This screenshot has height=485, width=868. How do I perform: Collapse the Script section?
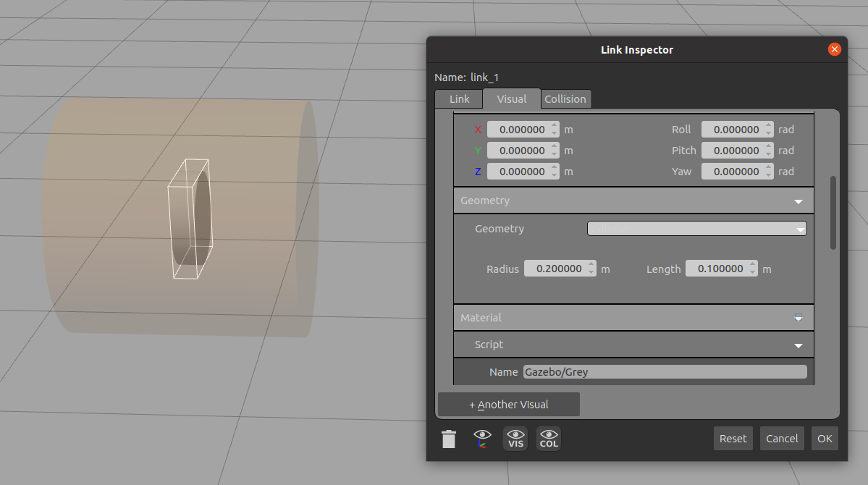799,345
